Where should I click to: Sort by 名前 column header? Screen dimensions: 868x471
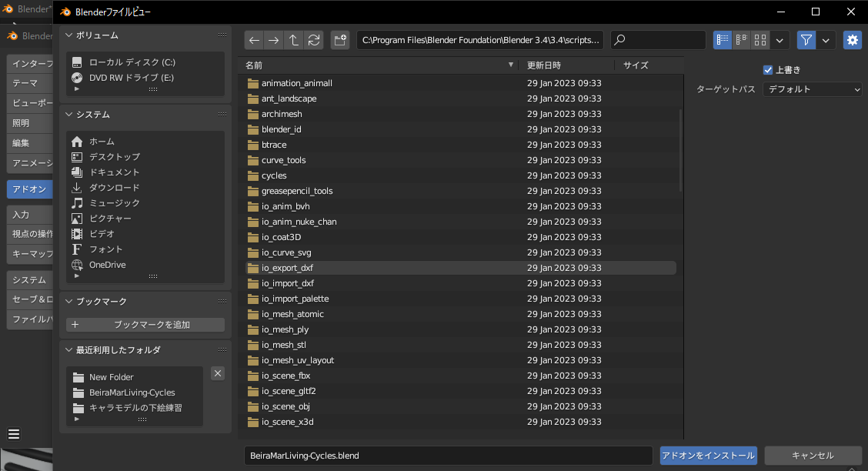point(379,65)
